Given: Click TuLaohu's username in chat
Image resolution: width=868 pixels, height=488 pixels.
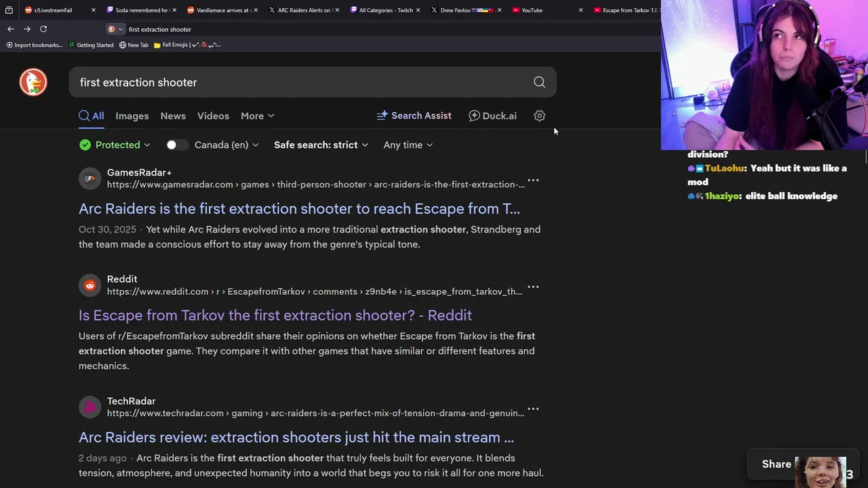Looking at the screenshot, I should pyautogui.click(x=725, y=168).
